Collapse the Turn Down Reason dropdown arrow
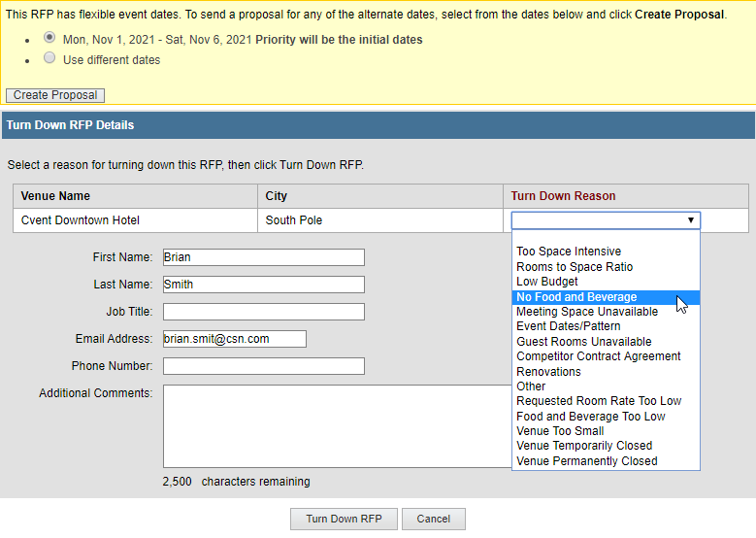The width and height of the screenshot is (756, 538). (x=690, y=220)
